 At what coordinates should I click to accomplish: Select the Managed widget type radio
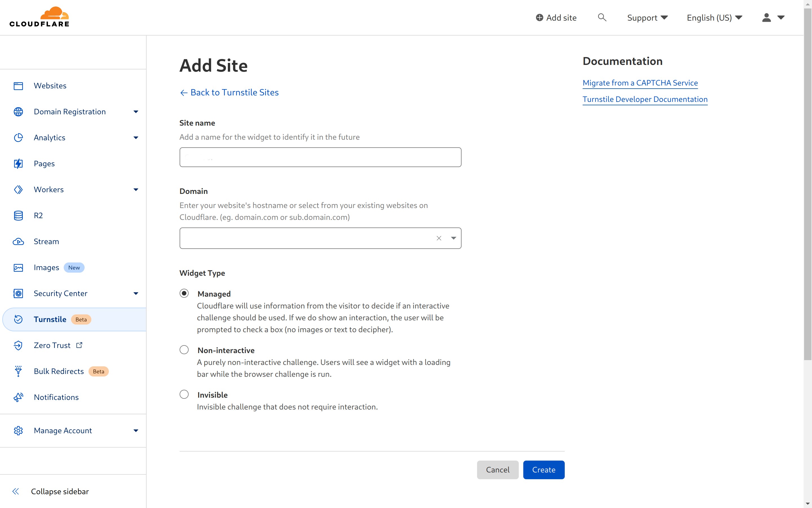click(184, 293)
